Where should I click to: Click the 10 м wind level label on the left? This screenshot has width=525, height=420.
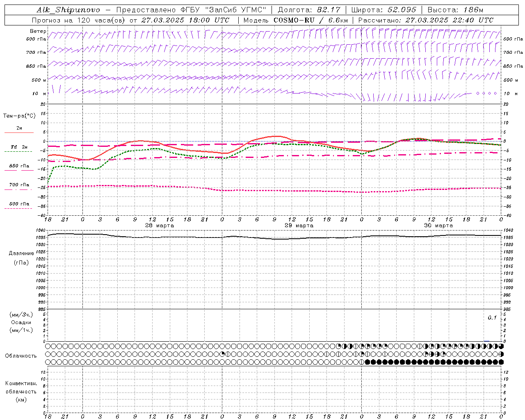click(39, 94)
